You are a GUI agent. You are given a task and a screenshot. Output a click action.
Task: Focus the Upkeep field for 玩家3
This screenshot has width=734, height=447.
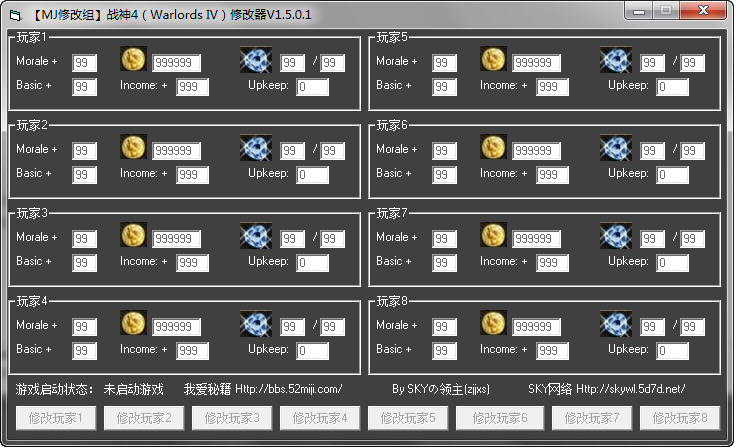click(312, 263)
